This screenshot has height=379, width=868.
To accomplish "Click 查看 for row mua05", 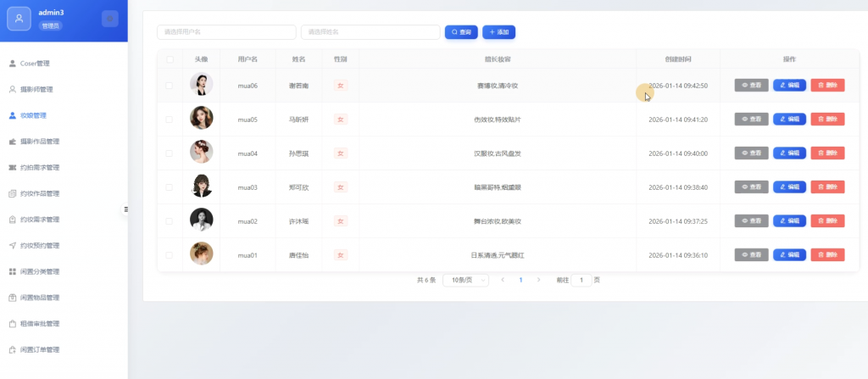I will 751,120.
